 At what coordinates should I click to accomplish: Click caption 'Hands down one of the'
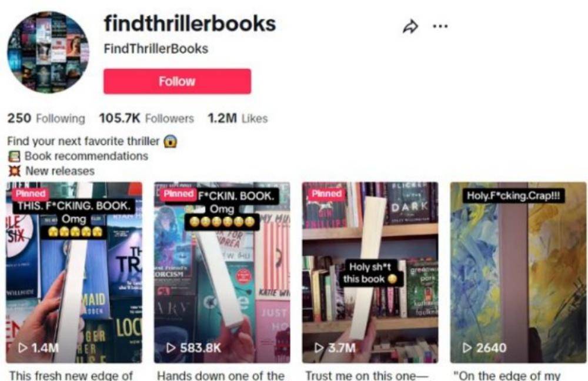(x=221, y=375)
